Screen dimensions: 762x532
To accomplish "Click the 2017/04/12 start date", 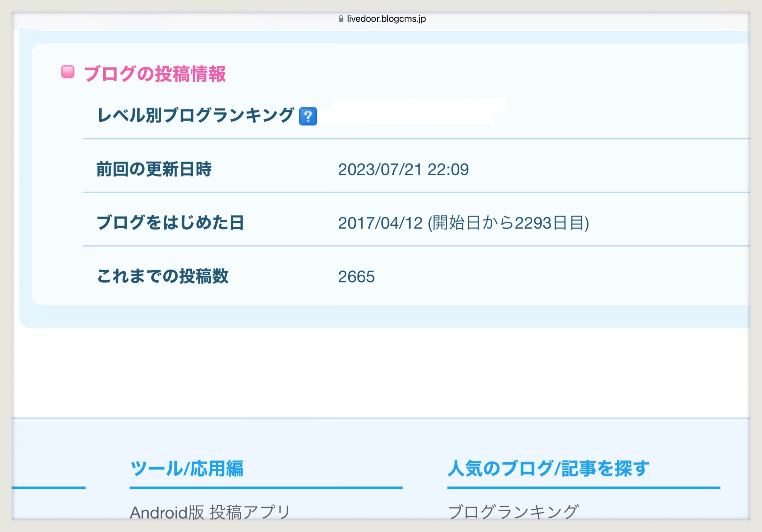I will coord(380,223).
